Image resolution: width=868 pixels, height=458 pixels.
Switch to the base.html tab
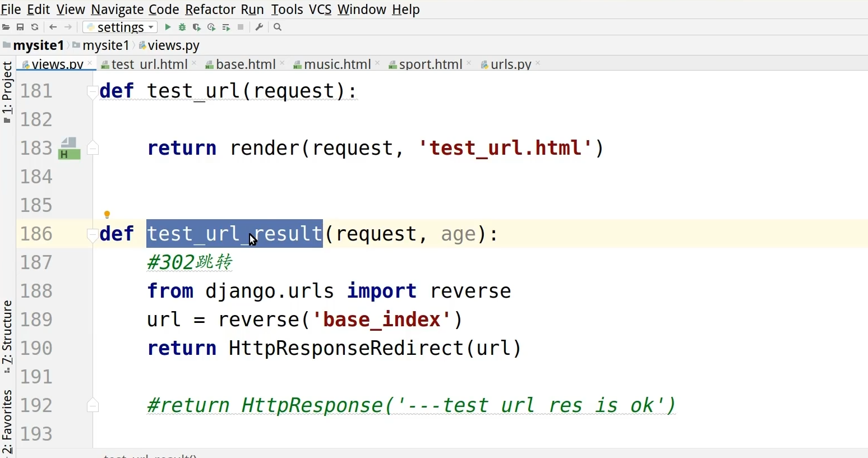246,64
